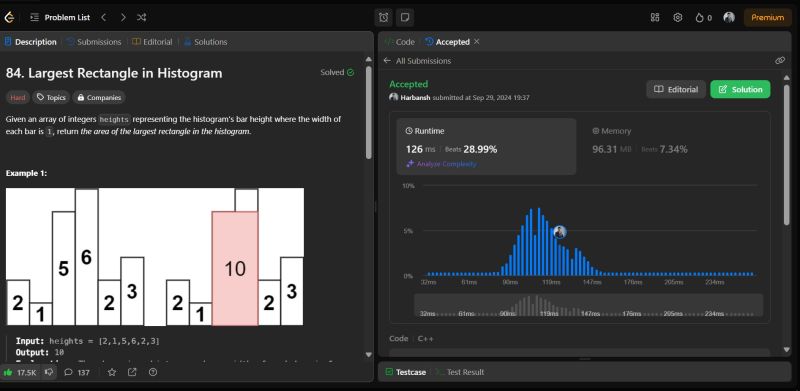The image size is (800, 391).
Task: Like the problem thumbs-up 17.5K
Action: [20, 373]
